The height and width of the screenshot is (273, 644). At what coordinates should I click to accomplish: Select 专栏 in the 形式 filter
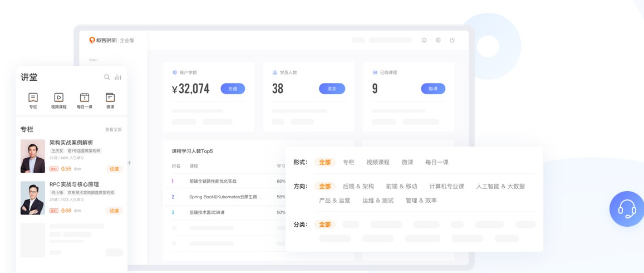(x=348, y=162)
